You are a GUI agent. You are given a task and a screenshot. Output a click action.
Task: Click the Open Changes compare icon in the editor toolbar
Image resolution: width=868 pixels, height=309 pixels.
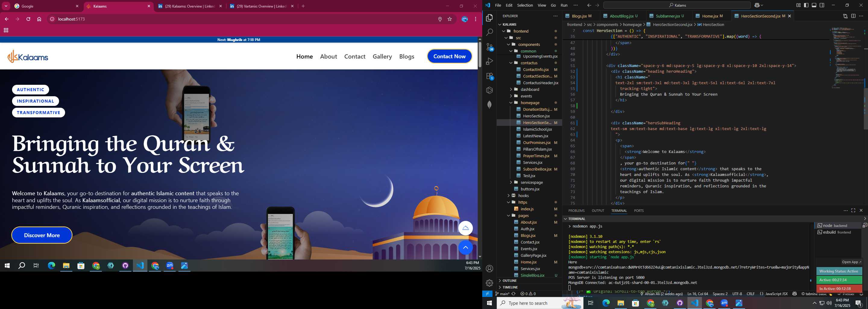[x=845, y=16]
